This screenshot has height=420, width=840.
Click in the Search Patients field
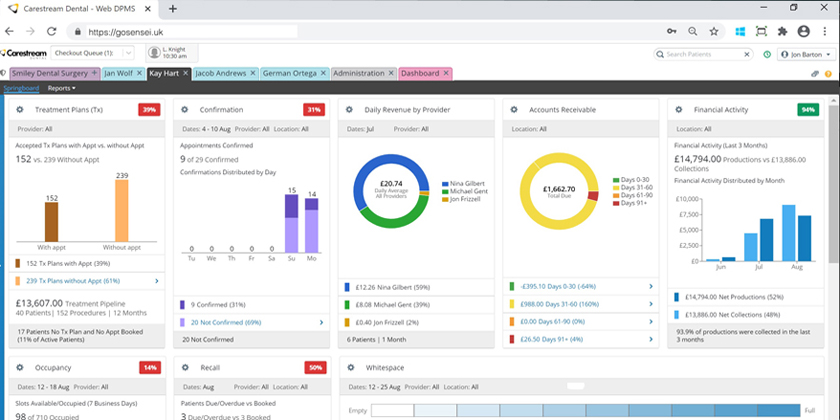702,54
